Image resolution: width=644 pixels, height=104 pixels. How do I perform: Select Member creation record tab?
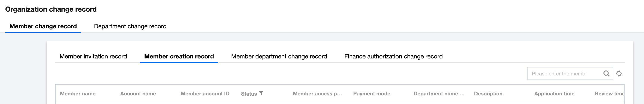point(179,57)
